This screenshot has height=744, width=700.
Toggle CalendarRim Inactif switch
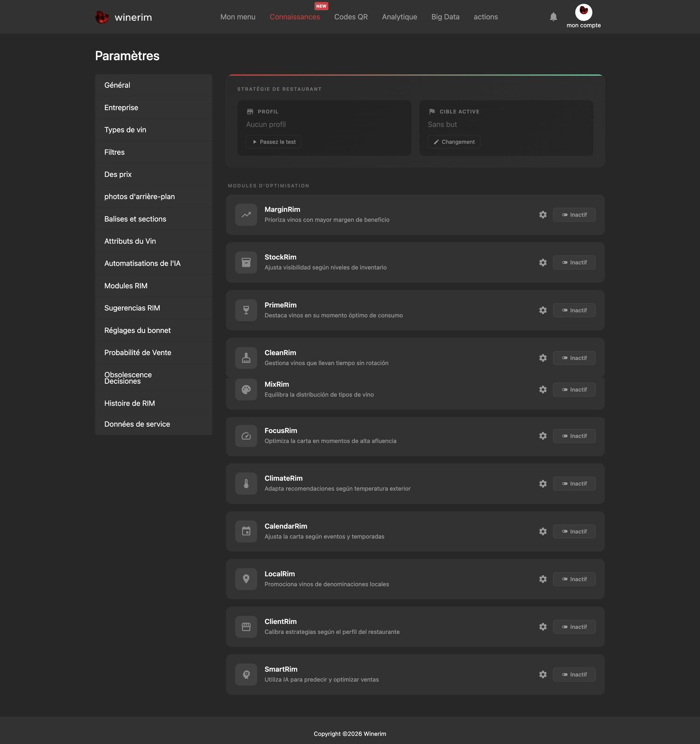574,531
